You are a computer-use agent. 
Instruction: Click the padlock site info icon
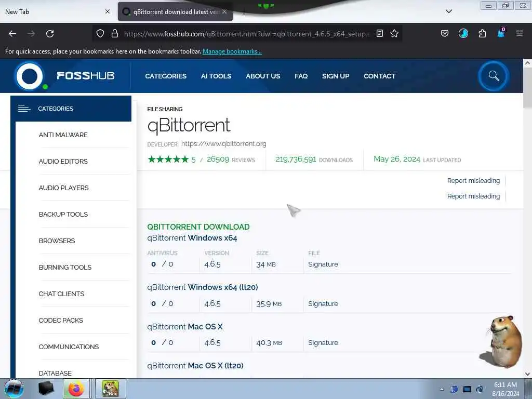tap(115, 34)
